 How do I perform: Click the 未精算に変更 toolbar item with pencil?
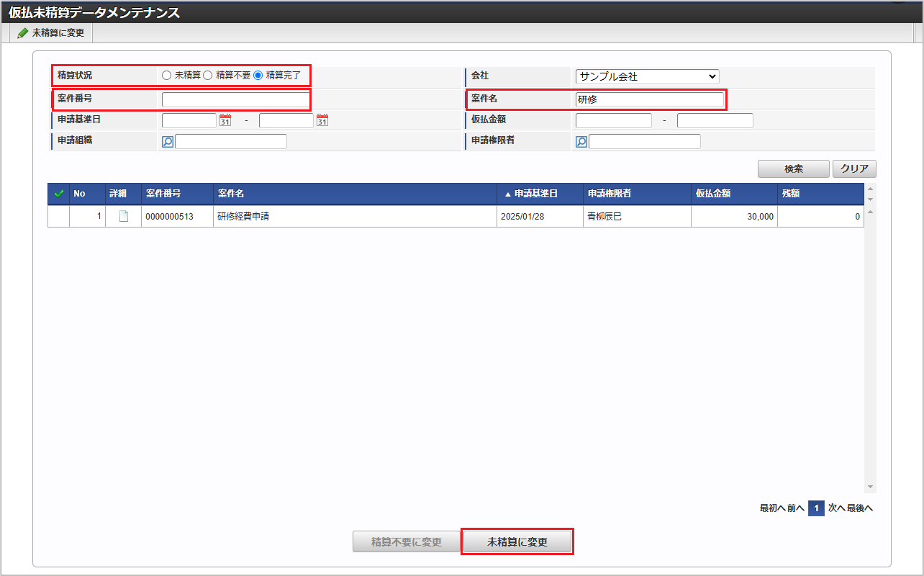pos(51,33)
